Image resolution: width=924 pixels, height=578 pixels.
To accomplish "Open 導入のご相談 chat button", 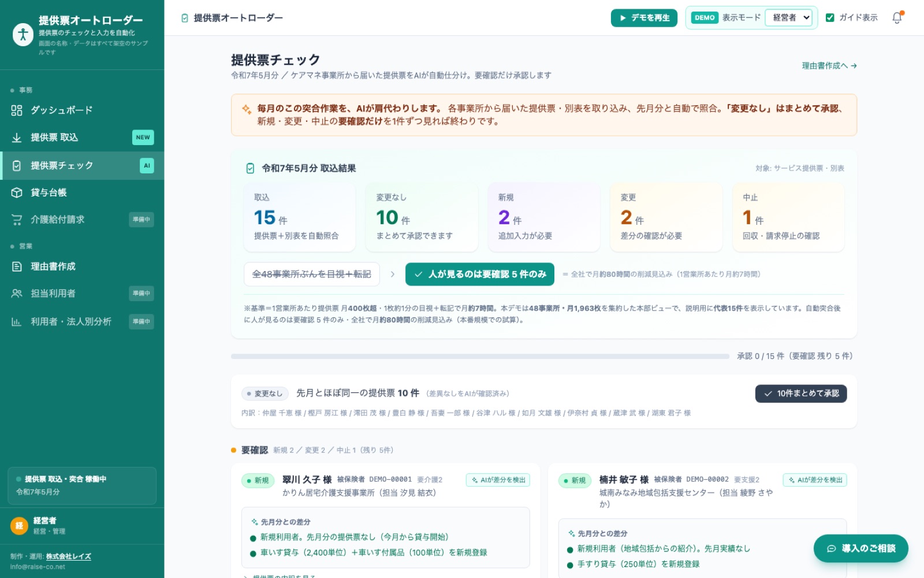I will tap(861, 549).
